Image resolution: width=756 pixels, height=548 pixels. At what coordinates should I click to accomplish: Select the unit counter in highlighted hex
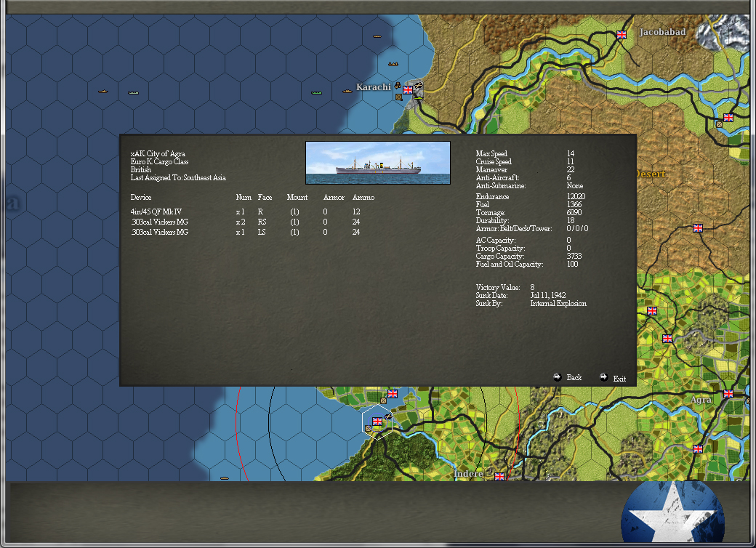click(369, 428)
